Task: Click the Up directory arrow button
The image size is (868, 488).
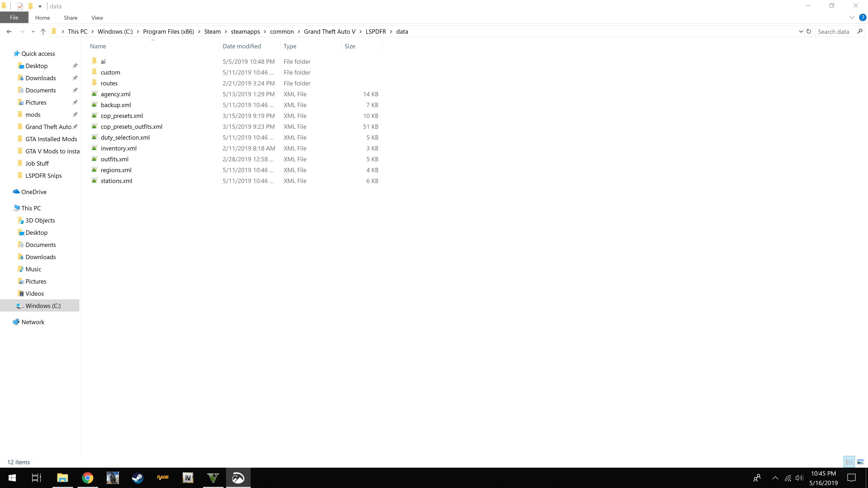Action: coord(43,32)
